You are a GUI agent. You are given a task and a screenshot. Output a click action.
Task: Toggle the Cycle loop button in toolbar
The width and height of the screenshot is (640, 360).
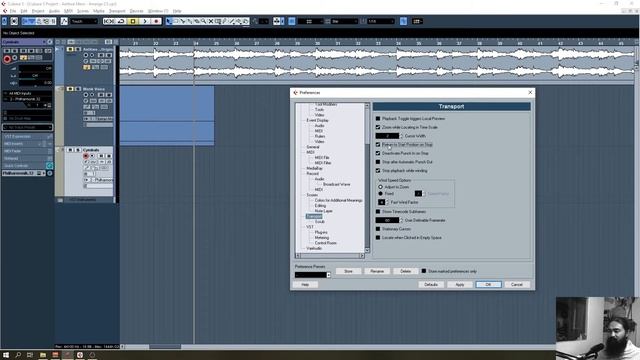tap(121, 21)
